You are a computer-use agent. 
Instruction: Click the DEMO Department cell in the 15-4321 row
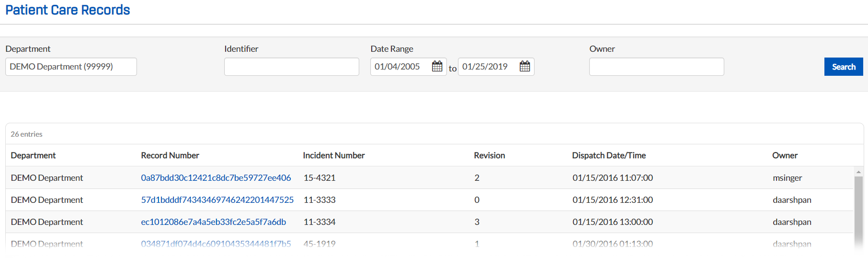(47, 178)
